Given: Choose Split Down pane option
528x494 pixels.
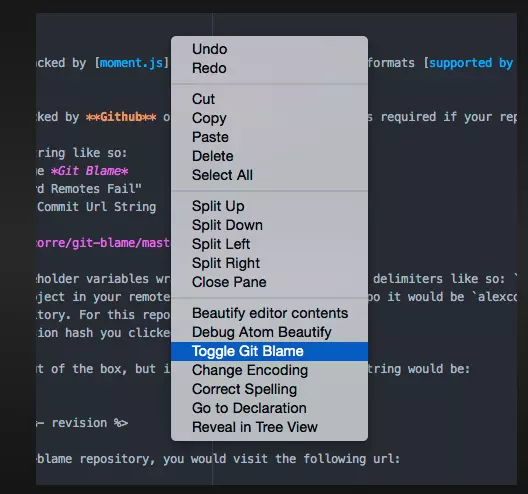Looking at the screenshot, I should click(269, 225).
